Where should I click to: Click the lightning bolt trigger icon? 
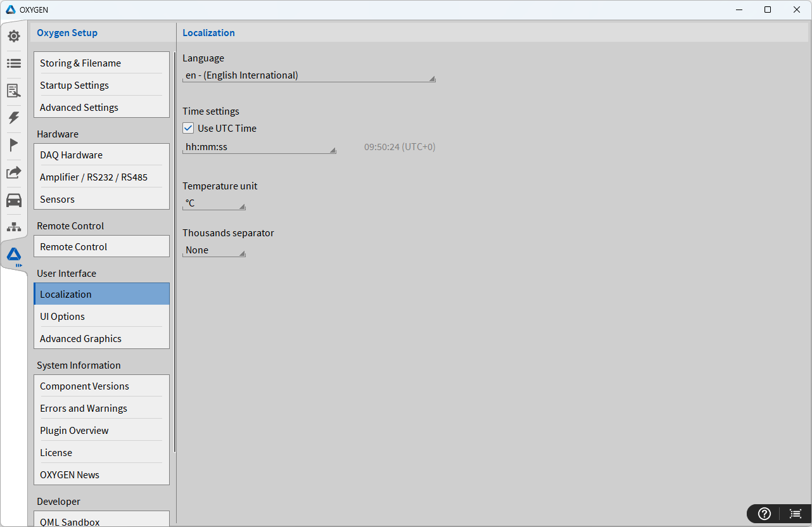pyautogui.click(x=14, y=118)
